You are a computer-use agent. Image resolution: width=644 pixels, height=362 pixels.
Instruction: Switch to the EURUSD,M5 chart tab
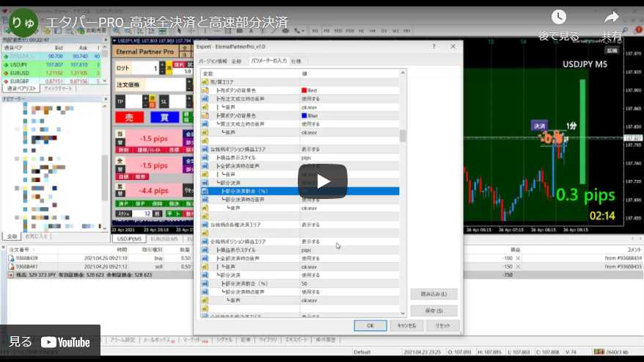pyautogui.click(x=164, y=239)
